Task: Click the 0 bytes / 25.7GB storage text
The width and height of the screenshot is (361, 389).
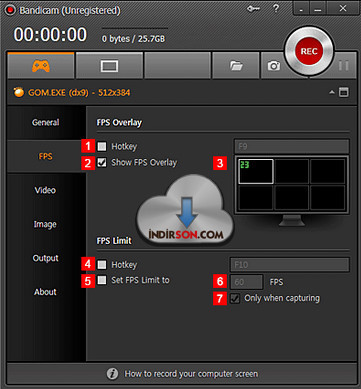Action: [133, 39]
